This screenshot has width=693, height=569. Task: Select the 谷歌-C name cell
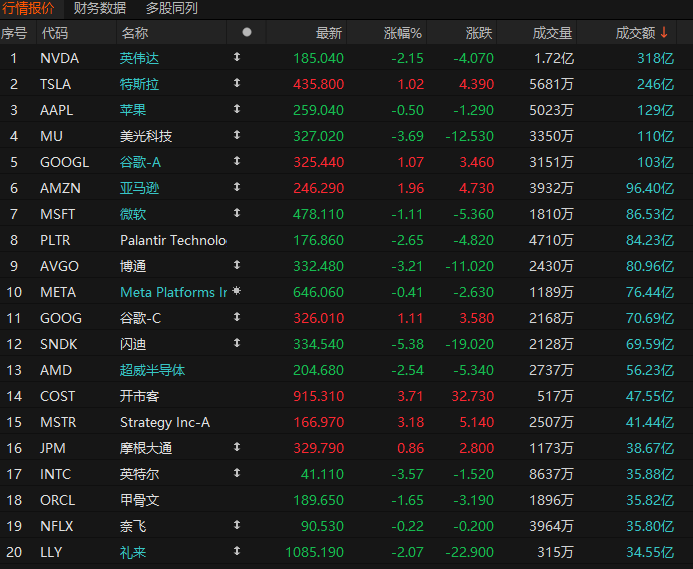click(x=140, y=318)
